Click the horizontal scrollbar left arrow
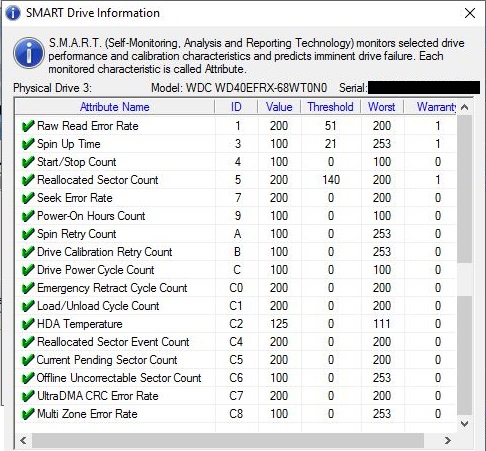 point(23,441)
